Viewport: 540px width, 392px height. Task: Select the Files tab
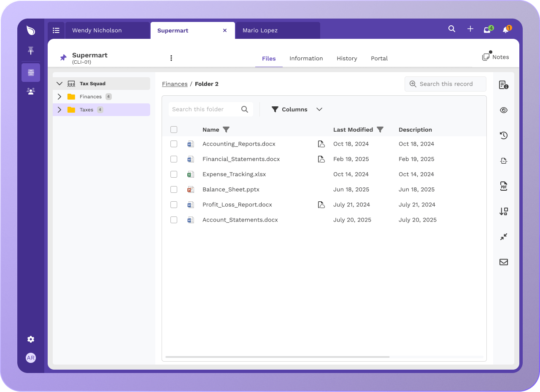[269, 59]
